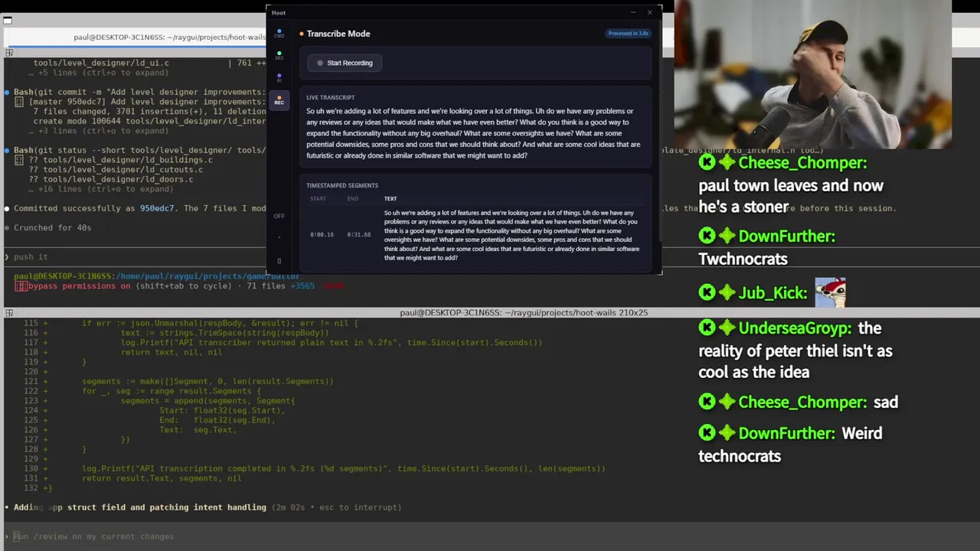Click 'Crunched for 40s' status text
The image size is (980, 551).
click(52, 227)
